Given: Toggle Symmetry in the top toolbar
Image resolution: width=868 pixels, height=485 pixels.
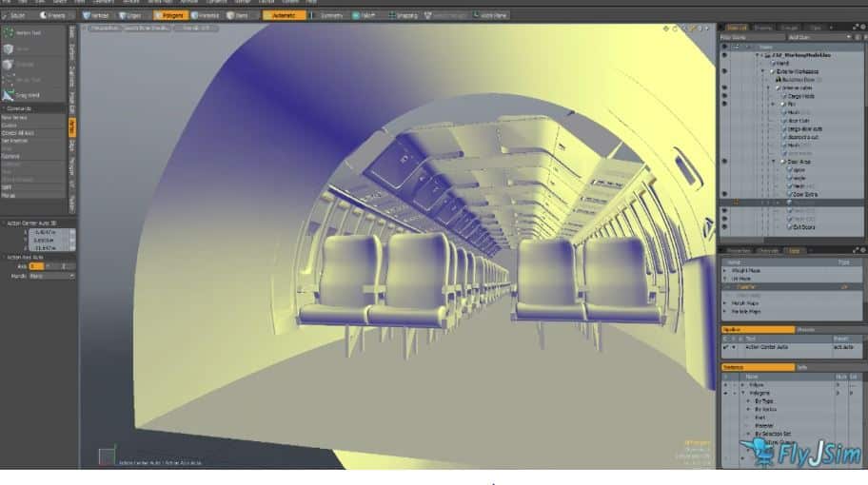Looking at the screenshot, I should click(328, 15).
